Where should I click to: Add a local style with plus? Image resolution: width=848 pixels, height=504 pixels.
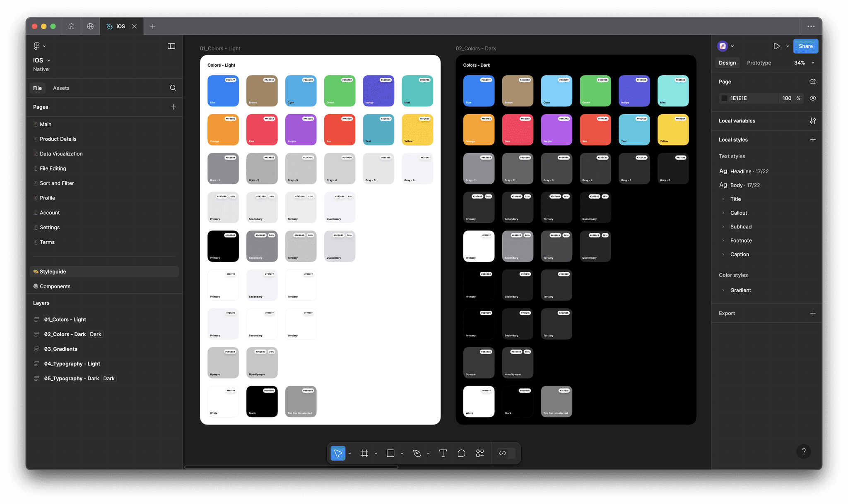(813, 139)
